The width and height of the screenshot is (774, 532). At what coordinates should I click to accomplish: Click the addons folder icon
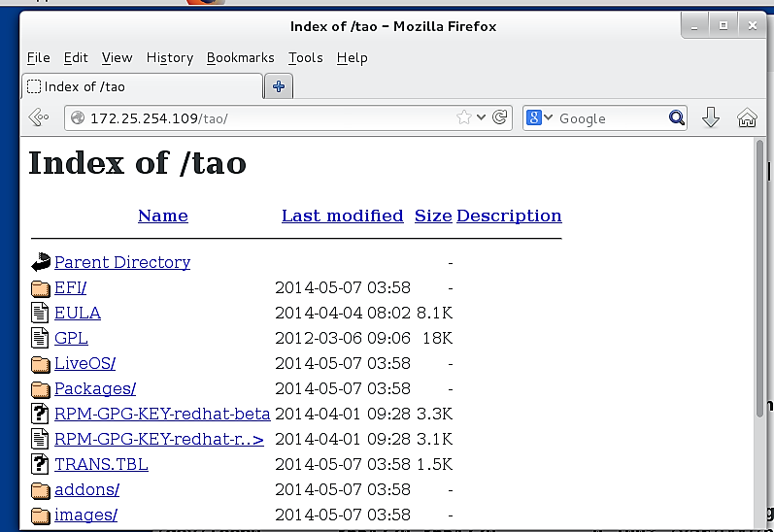[40, 490]
